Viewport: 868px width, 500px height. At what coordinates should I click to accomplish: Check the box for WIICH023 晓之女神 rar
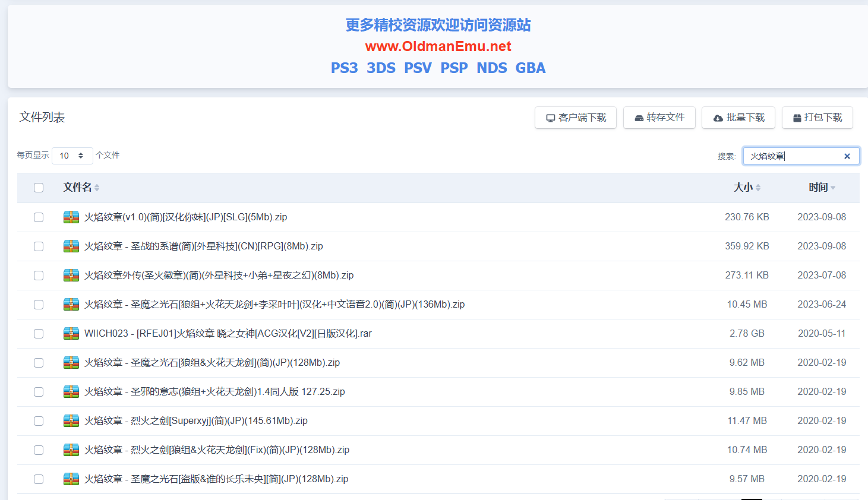coord(39,334)
